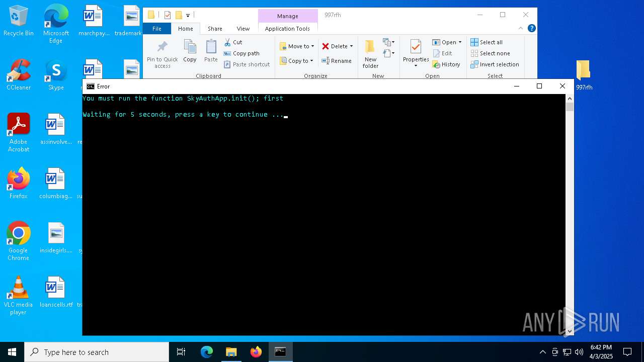Open Edge from taskbar
Image resolution: width=644 pixels, height=362 pixels.
207,352
